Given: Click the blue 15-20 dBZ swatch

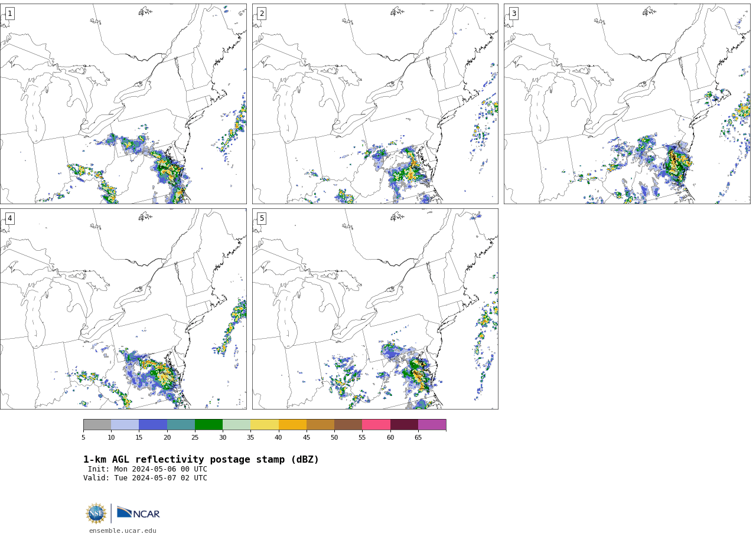Looking at the screenshot, I should tap(153, 425).
